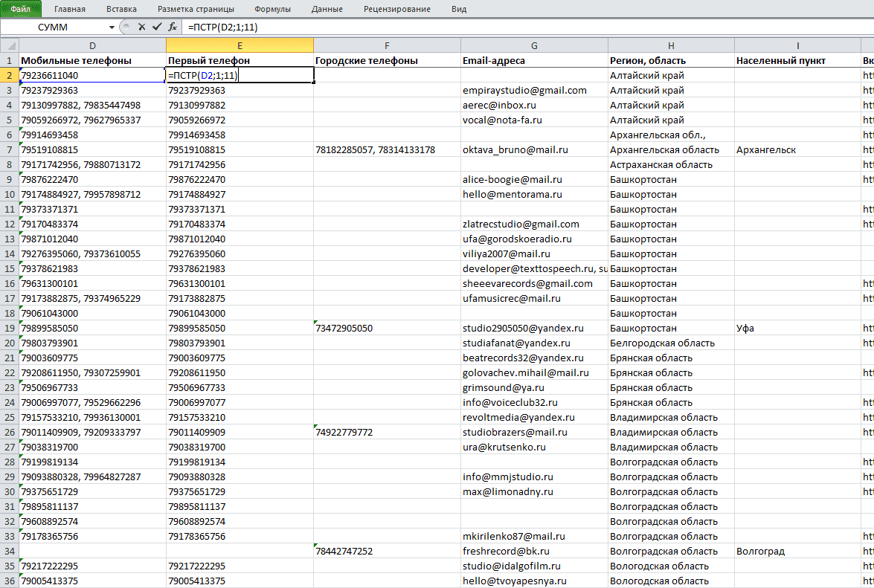Image resolution: width=874 pixels, height=588 pixels.
Task: Switch to the Данные tab
Action: pos(327,9)
